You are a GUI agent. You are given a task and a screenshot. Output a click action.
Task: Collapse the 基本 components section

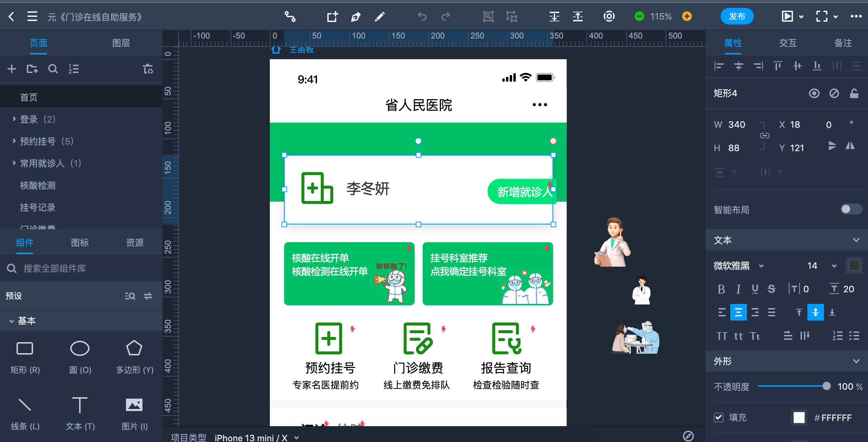tap(12, 321)
